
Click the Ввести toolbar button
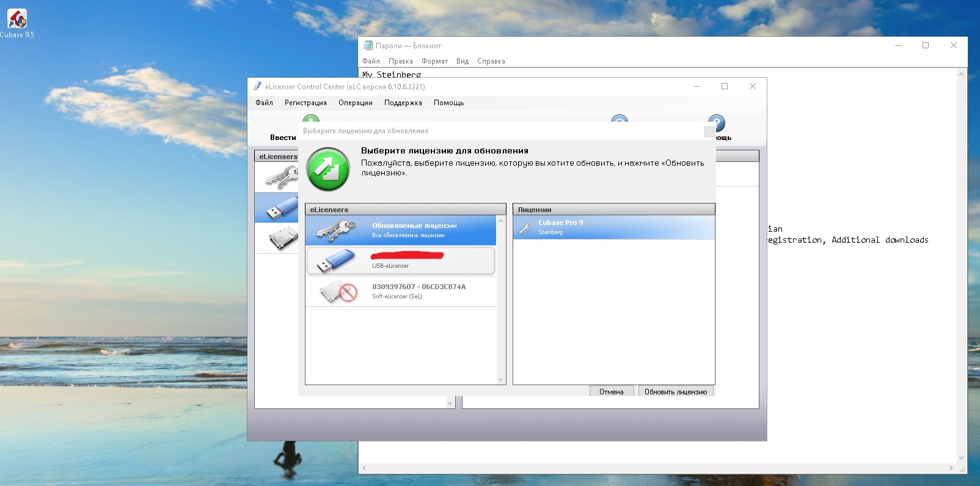[x=283, y=138]
